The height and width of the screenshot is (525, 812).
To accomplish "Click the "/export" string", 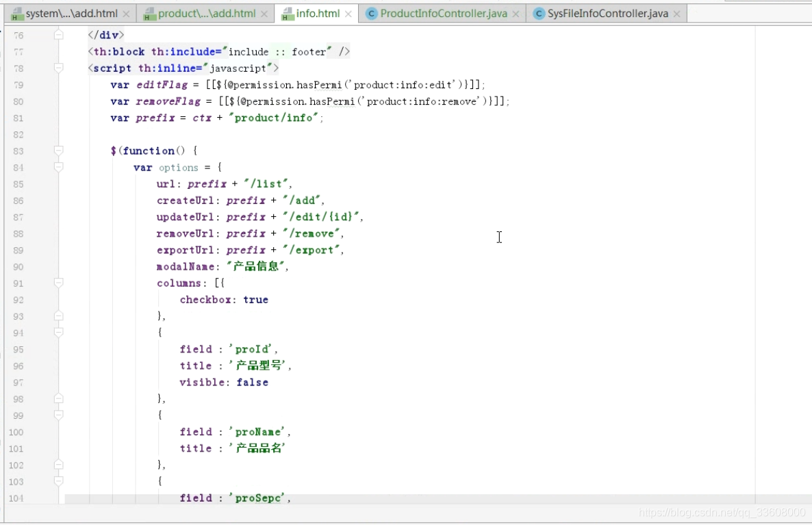I will 311,250.
